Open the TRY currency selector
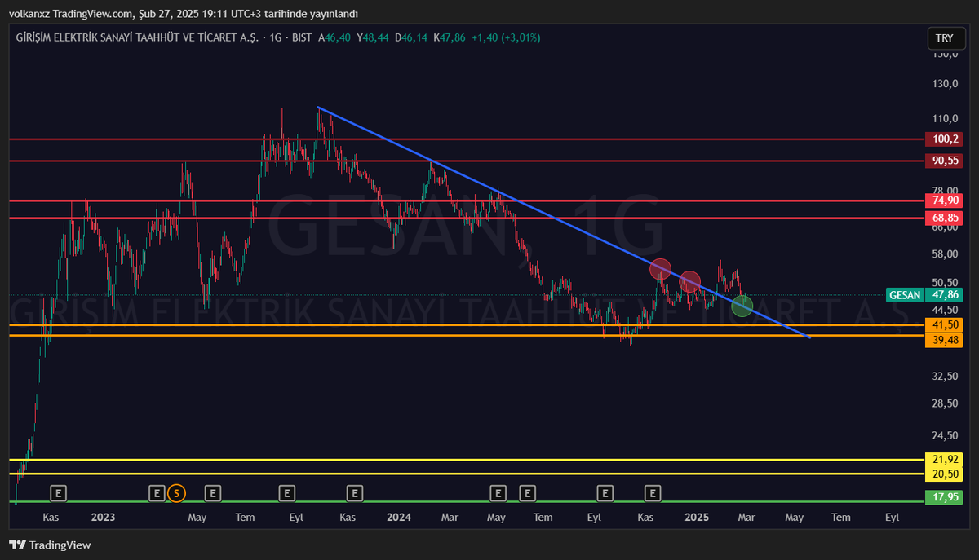 [945, 38]
